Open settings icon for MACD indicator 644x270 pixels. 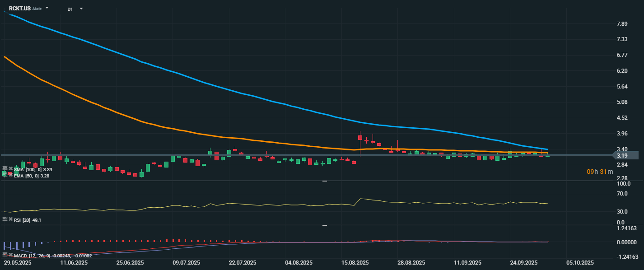5,256
